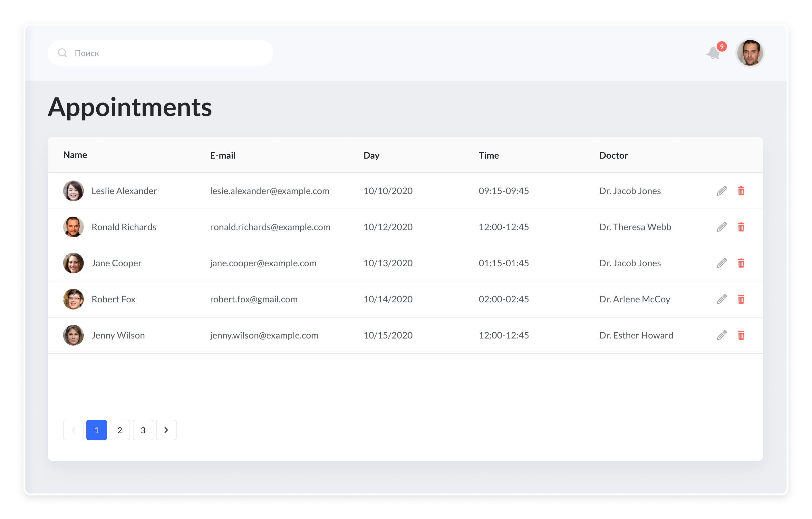Sort by the Doctor column header

point(614,156)
